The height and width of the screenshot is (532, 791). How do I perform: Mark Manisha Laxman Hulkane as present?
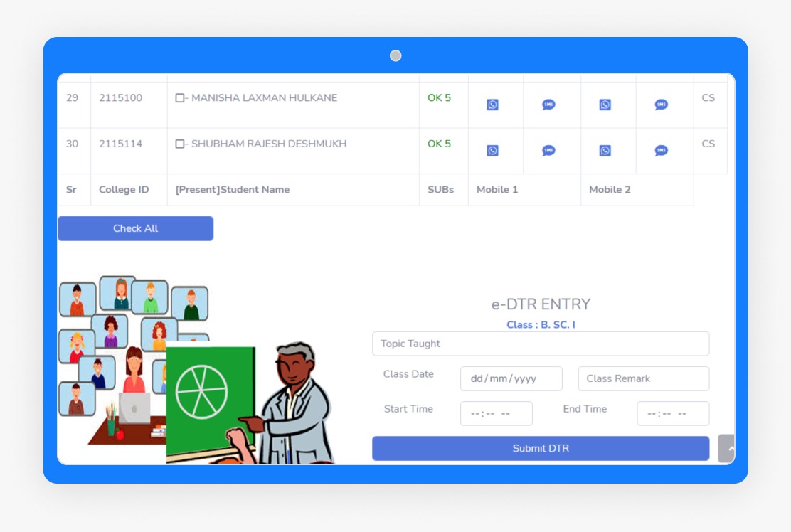pyautogui.click(x=180, y=98)
